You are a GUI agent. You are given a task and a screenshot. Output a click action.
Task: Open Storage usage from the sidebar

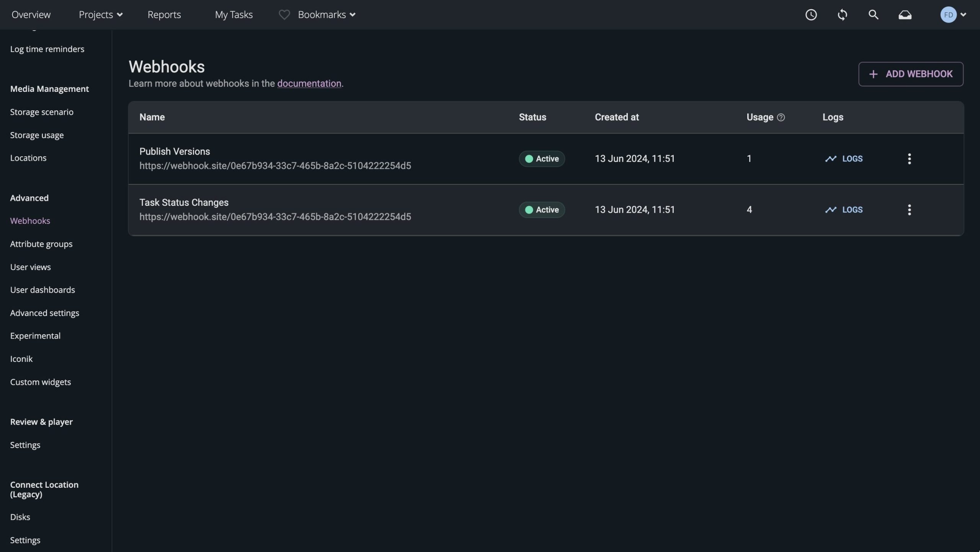click(x=37, y=135)
